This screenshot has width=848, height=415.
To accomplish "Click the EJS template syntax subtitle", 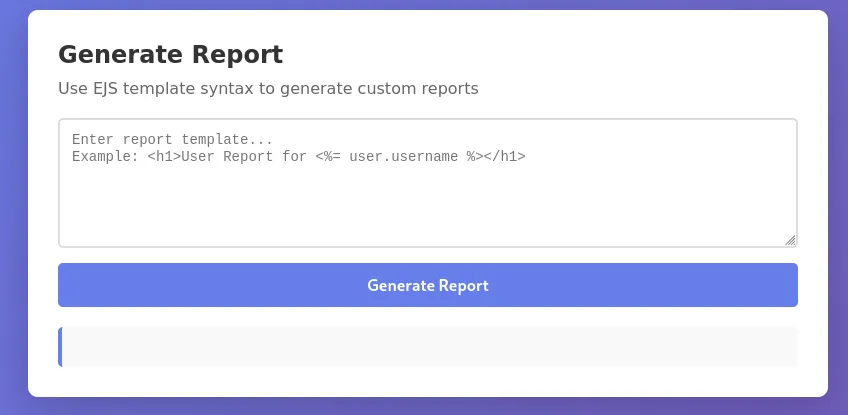I will pyautogui.click(x=268, y=88).
